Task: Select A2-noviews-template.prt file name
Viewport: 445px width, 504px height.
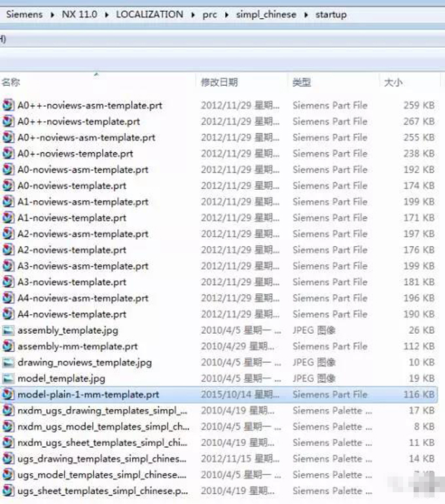Action: (x=72, y=250)
